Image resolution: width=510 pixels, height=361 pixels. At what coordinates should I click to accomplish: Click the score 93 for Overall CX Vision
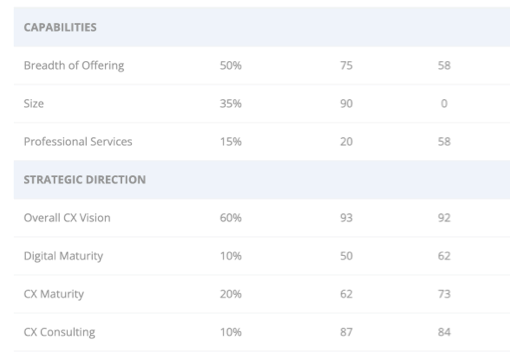pyautogui.click(x=346, y=218)
